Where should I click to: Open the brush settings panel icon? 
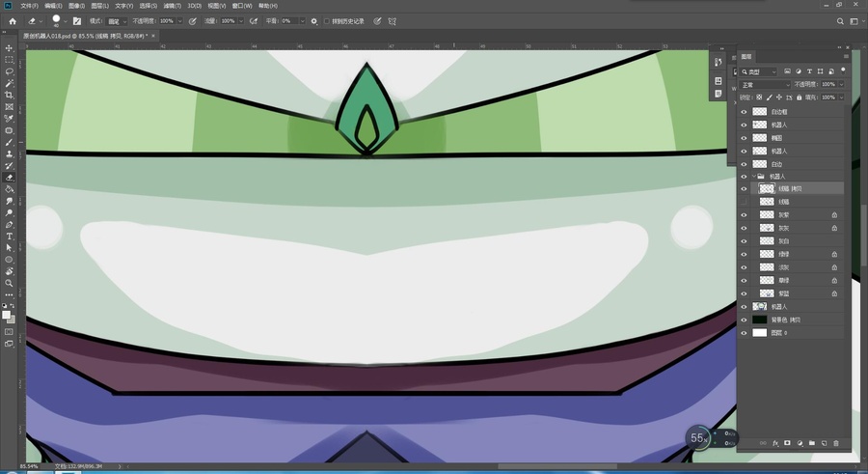pos(77,21)
